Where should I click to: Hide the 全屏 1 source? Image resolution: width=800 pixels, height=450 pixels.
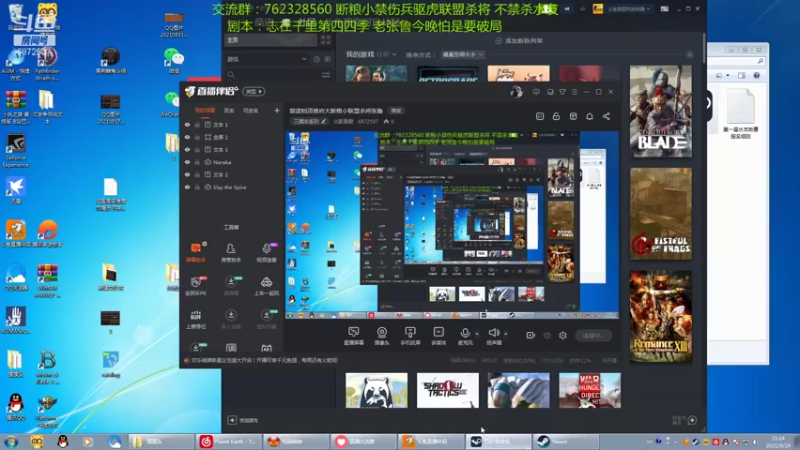[187, 137]
